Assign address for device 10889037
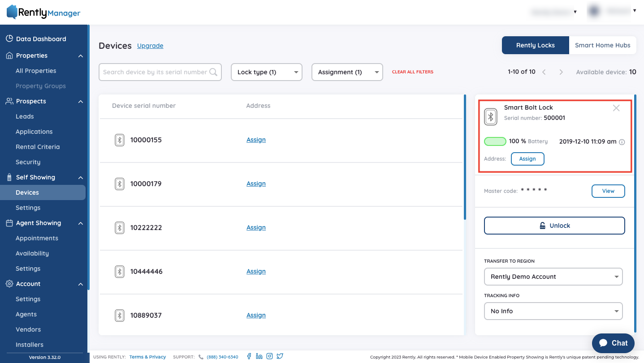This screenshot has height=363, width=644. pyautogui.click(x=256, y=315)
